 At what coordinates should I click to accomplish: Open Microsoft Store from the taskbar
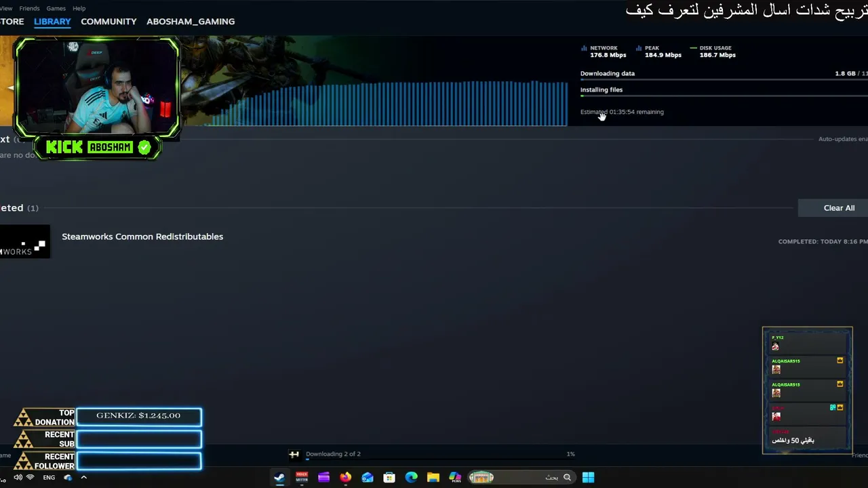[389, 477]
